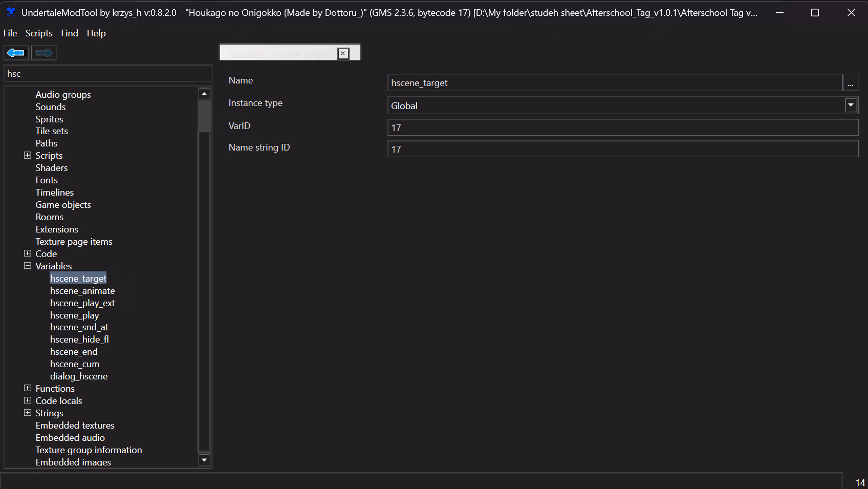The height and width of the screenshot is (489, 868).
Task: Expand the Strings tree node
Action: pos(28,413)
